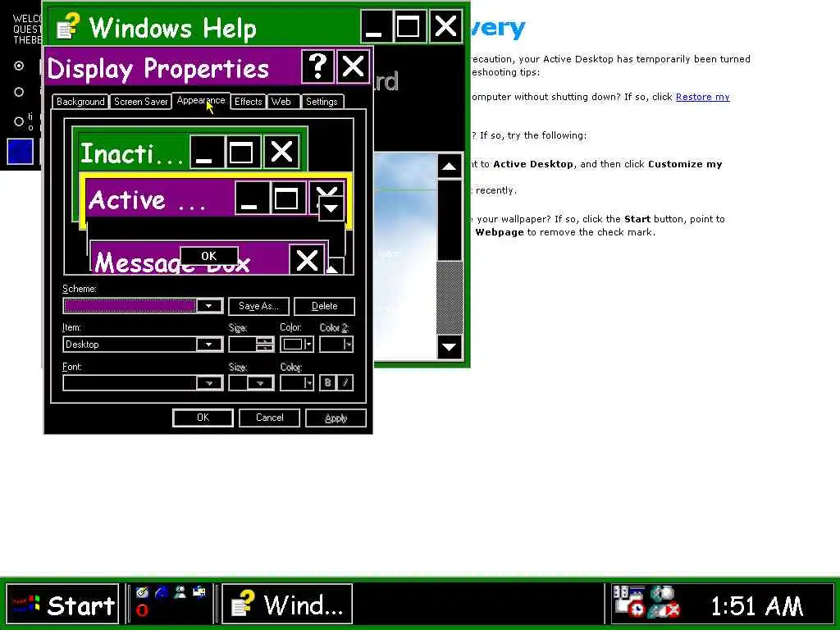Select the empty radio button without any label
This screenshot has width=840, height=630.
pos(20,92)
